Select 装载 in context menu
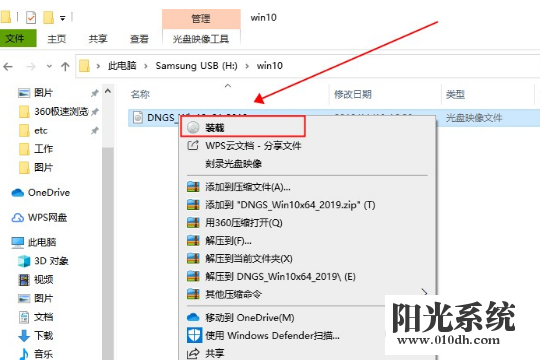 coord(243,127)
